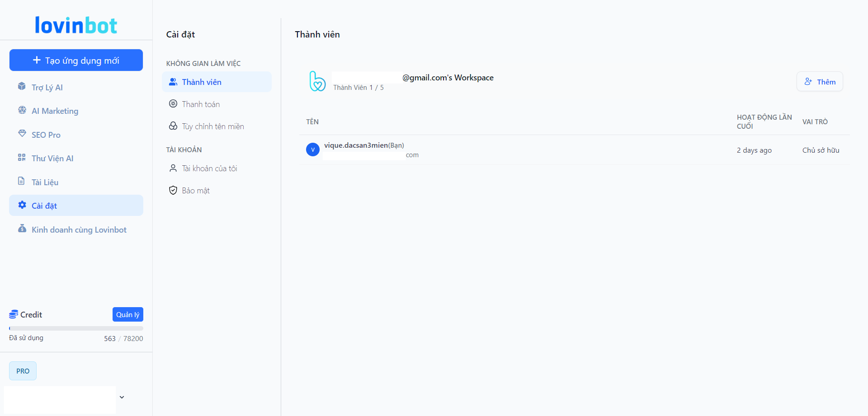This screenshot has height=416, width=868.
Task: Click the Kinh doanh cùng Lovinbot money-bag icon
Action: 22,229
